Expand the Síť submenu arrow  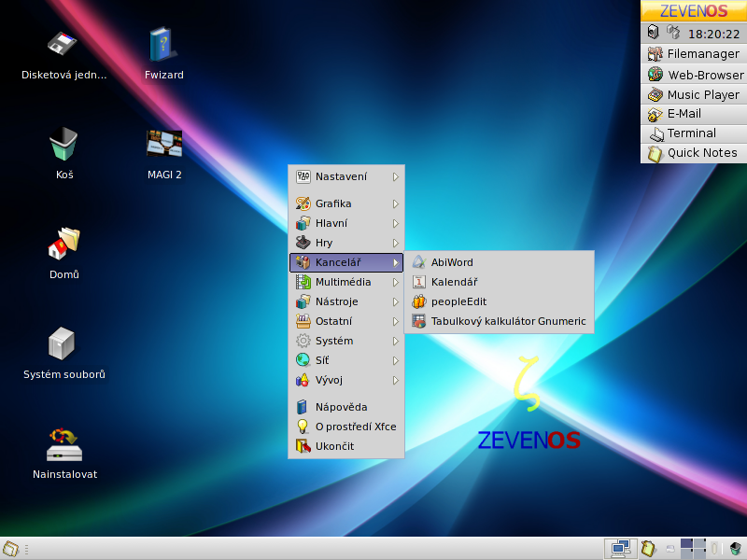395,360
